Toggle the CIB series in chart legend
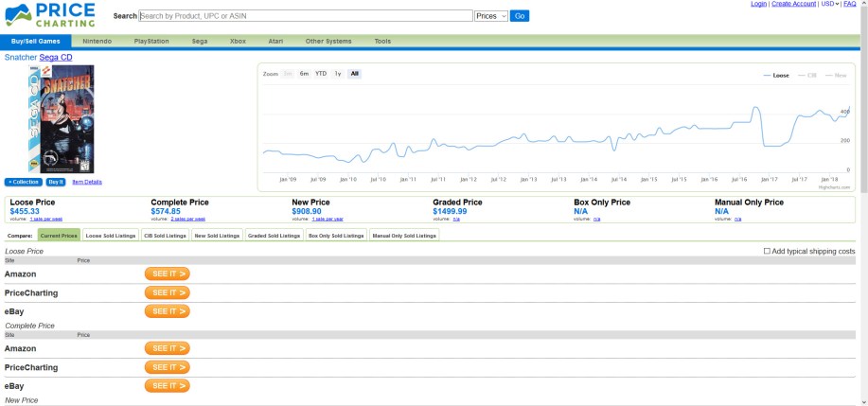 click(807, 75)
